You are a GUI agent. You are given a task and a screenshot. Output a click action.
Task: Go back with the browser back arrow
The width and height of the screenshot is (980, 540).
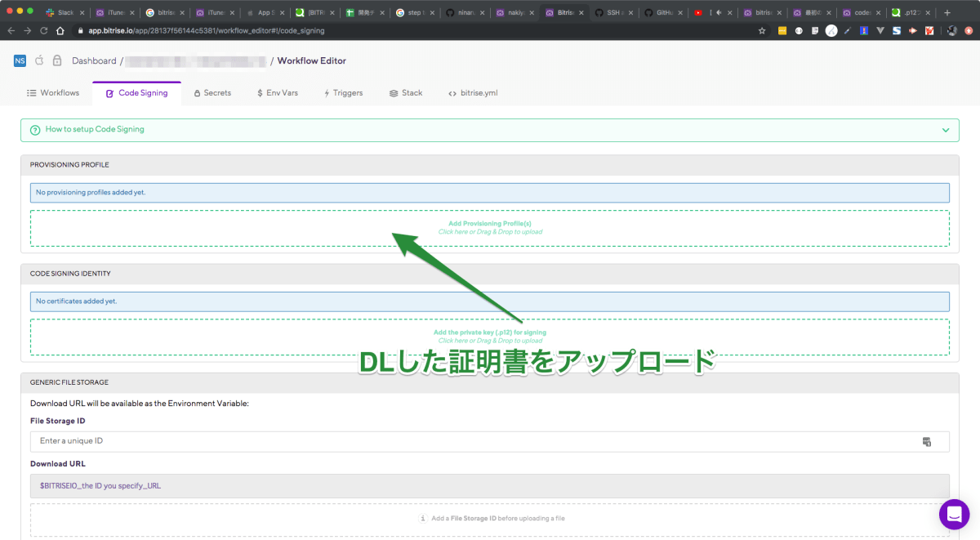[x=11, y=30]
